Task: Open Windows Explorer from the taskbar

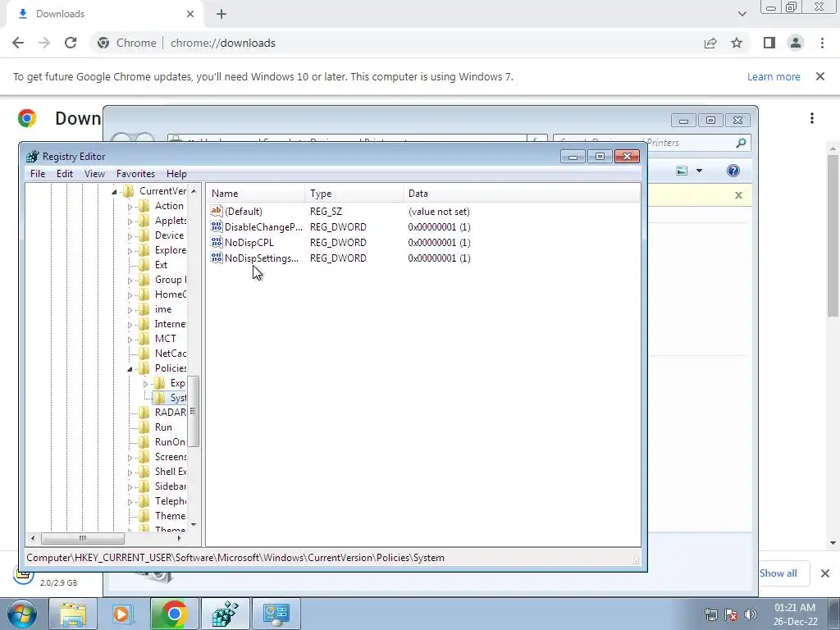Action: (73, 614)
